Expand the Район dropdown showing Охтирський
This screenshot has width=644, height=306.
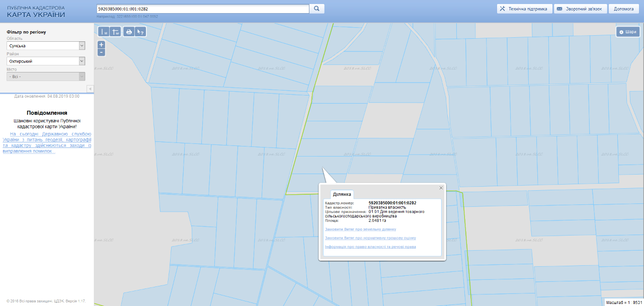(x=46, y=61)
